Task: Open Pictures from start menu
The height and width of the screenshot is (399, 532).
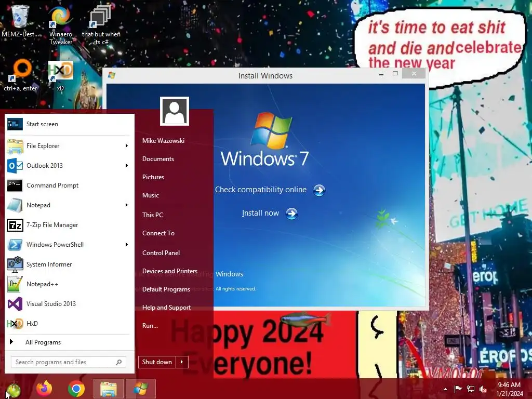Action: [153, 177]
